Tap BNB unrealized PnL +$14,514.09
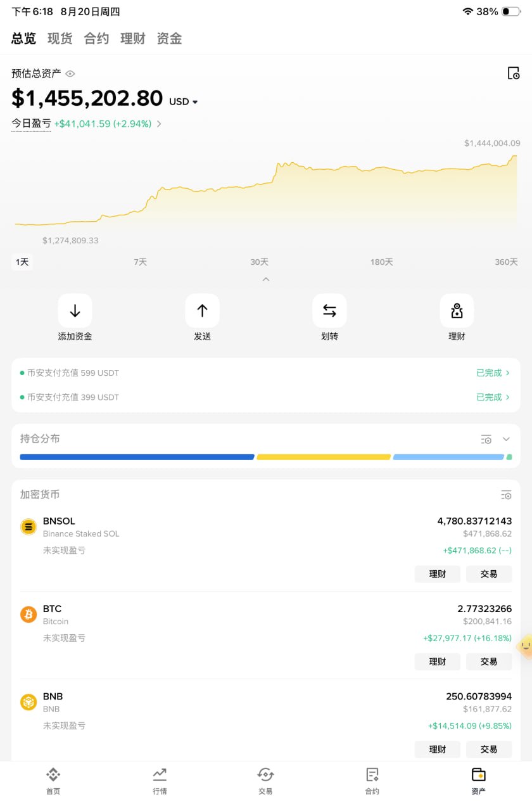The height and width of the screenshot is (811, 532). (470, 725)
